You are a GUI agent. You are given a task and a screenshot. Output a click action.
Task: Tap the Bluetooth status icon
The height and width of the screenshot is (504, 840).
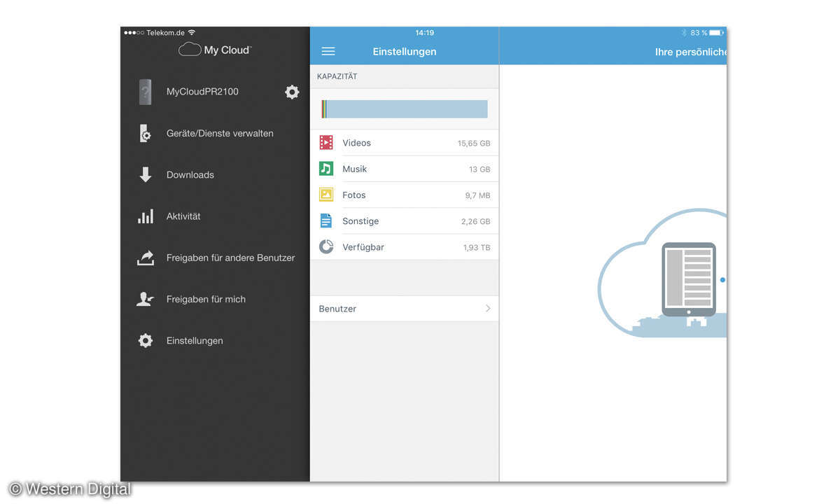point(685,33)
